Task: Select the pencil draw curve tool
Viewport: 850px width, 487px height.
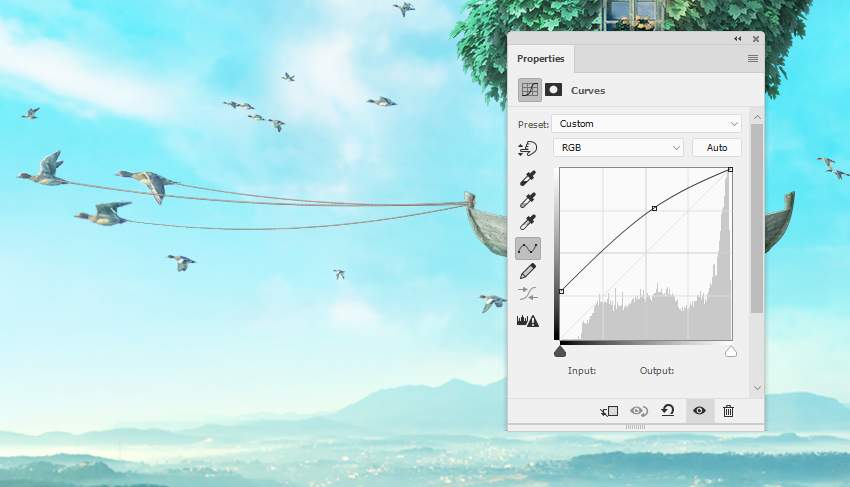Action: (x=527, y=271)
